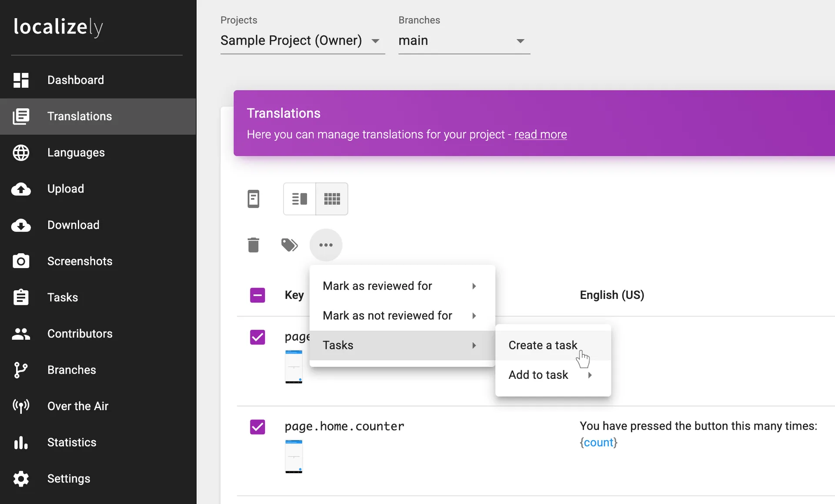The image size is (835, 504).
Task: Open the Translations section in sidebar
Action: (79, 116)
